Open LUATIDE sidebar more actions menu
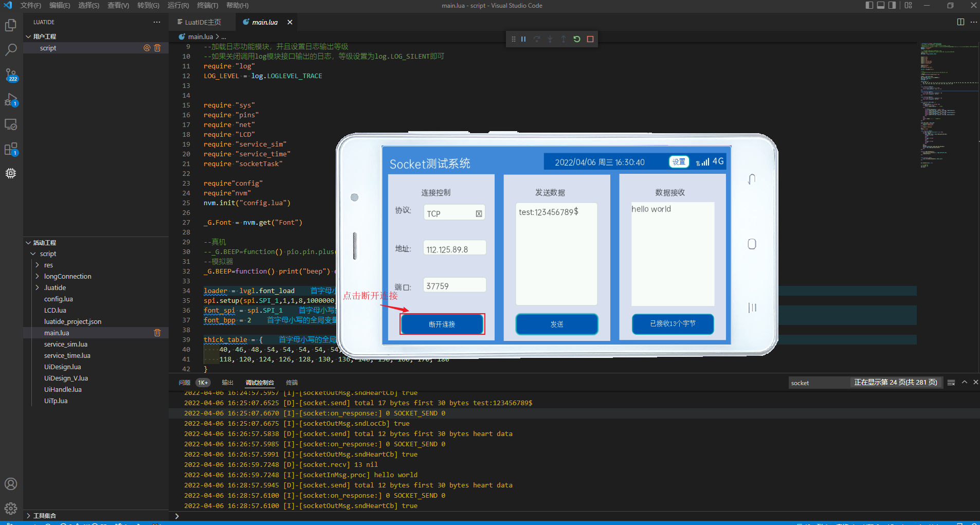This screenshot has height=525, width=980. tap(157, 22)
